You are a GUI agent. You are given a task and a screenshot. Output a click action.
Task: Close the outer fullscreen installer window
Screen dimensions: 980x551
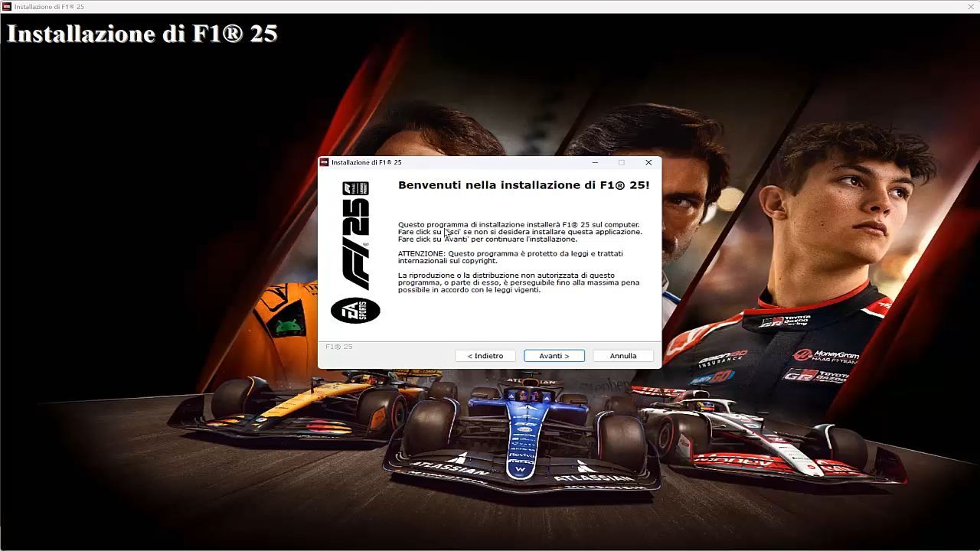point(971,6)
